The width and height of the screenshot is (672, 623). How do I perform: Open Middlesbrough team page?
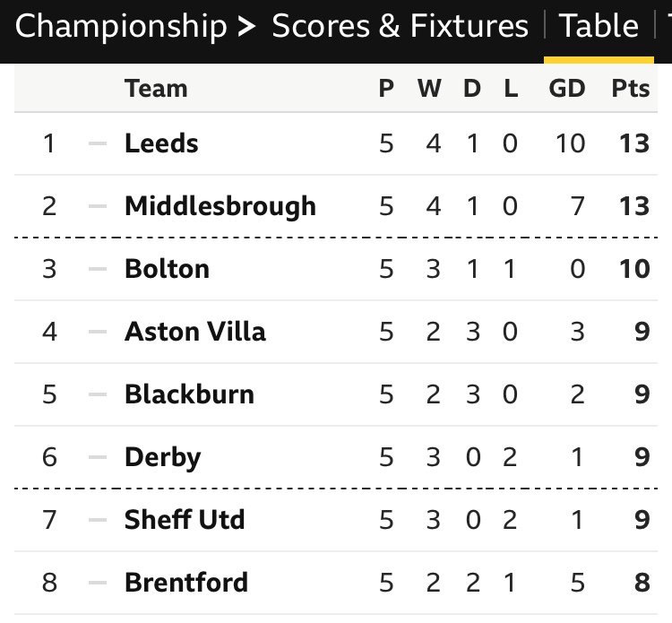pyautogui.click(x=220, y=206)
